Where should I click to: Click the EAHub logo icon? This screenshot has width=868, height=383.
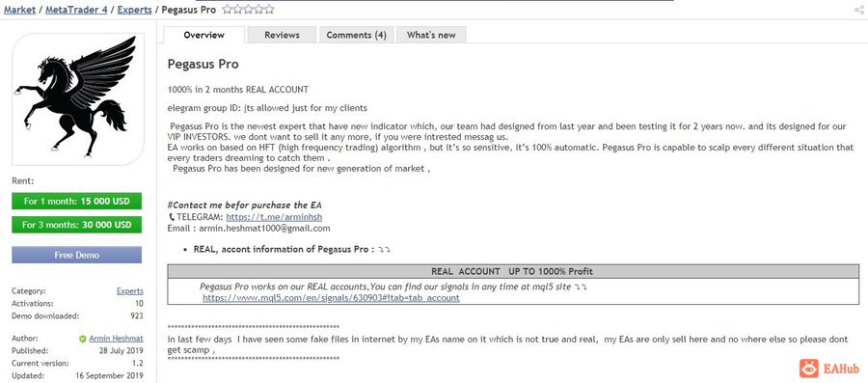(x=809, y=369)
